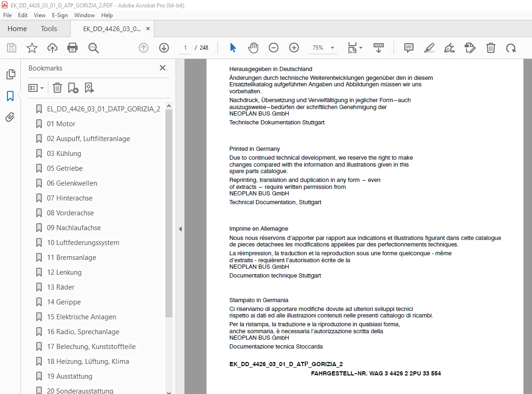Jump to 01 Motor bookmark
The height and width of the screenshot is (394, 532).
tap(61, 123)
